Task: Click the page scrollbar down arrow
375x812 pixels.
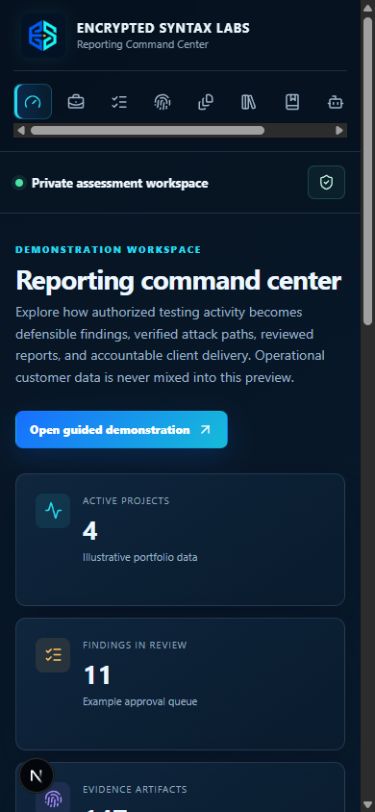Action: pos(367,805)
